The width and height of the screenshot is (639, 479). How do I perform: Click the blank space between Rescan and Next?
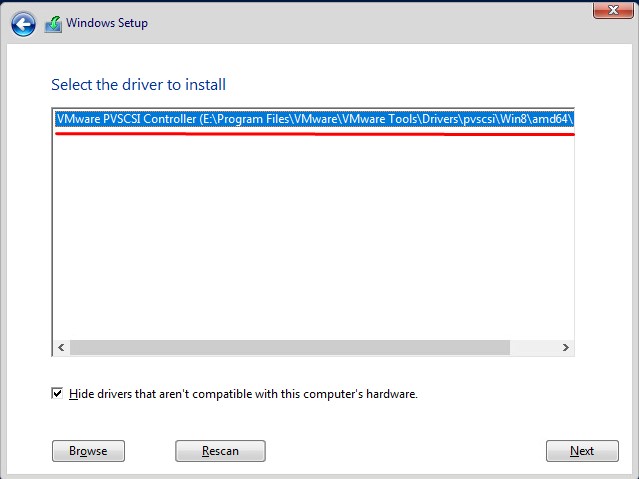tap(405, 450)
